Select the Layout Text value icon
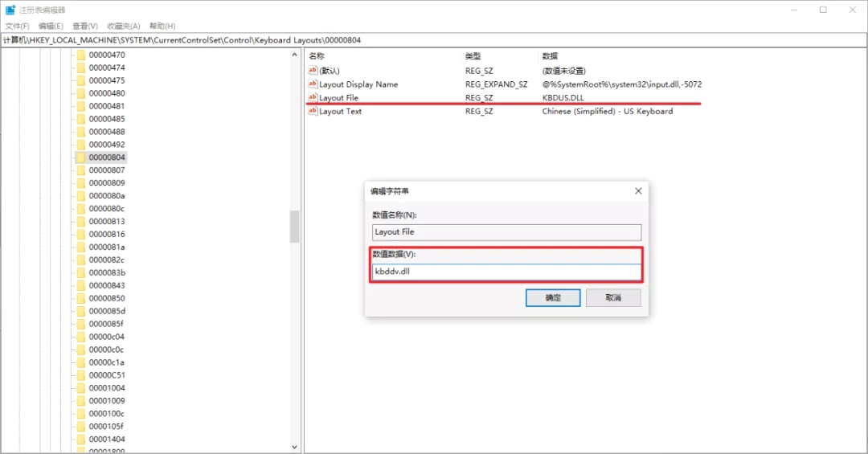868x454 pixels. coord(313,111)
